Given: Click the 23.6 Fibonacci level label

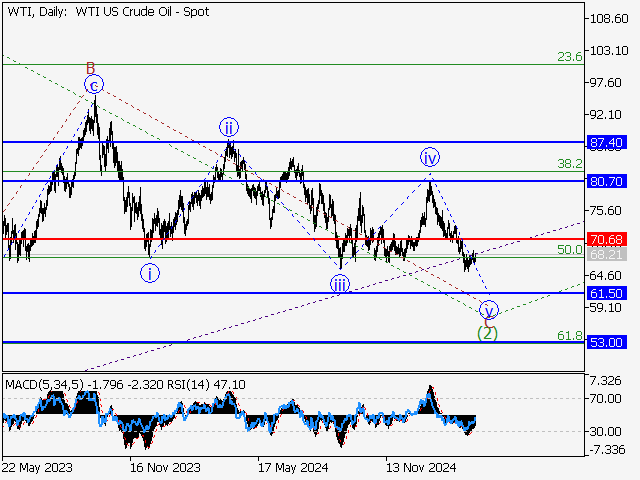Looking at the screenshot, I should 570,57.
